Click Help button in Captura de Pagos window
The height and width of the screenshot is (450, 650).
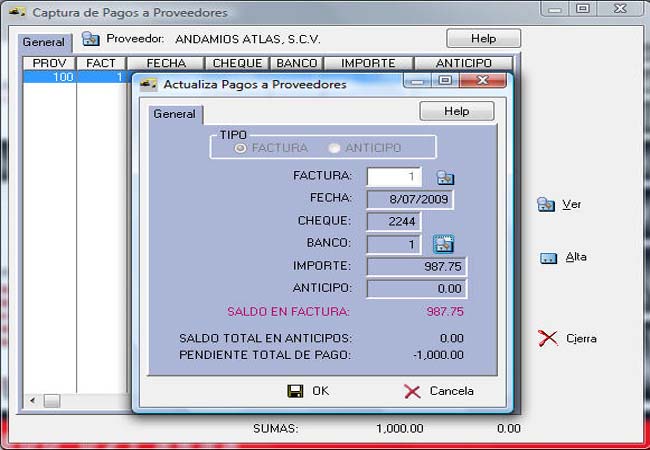tap(483, 39)
